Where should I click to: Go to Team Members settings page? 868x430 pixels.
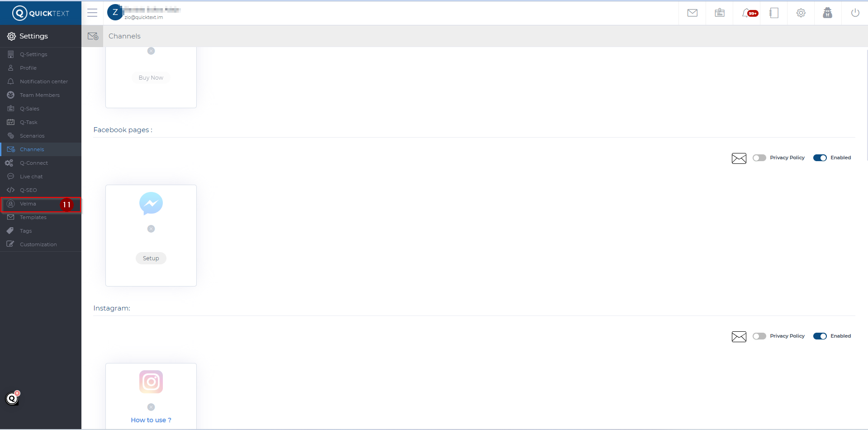click(40, 95)
